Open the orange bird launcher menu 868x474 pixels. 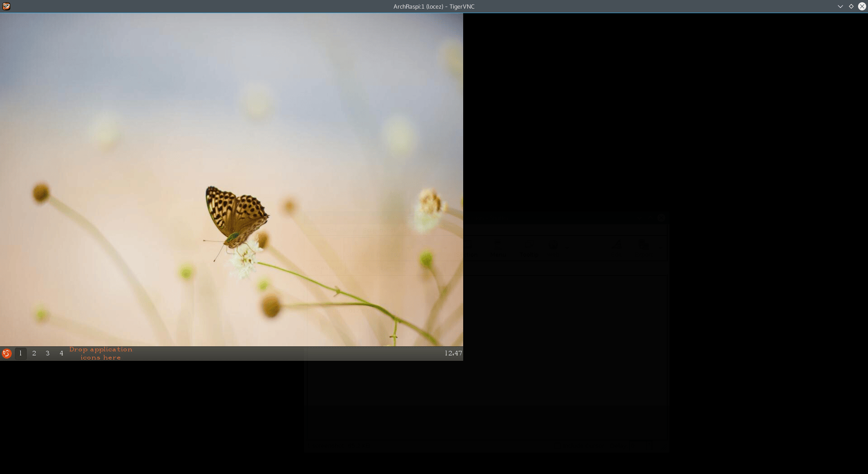tap(7, 354)
